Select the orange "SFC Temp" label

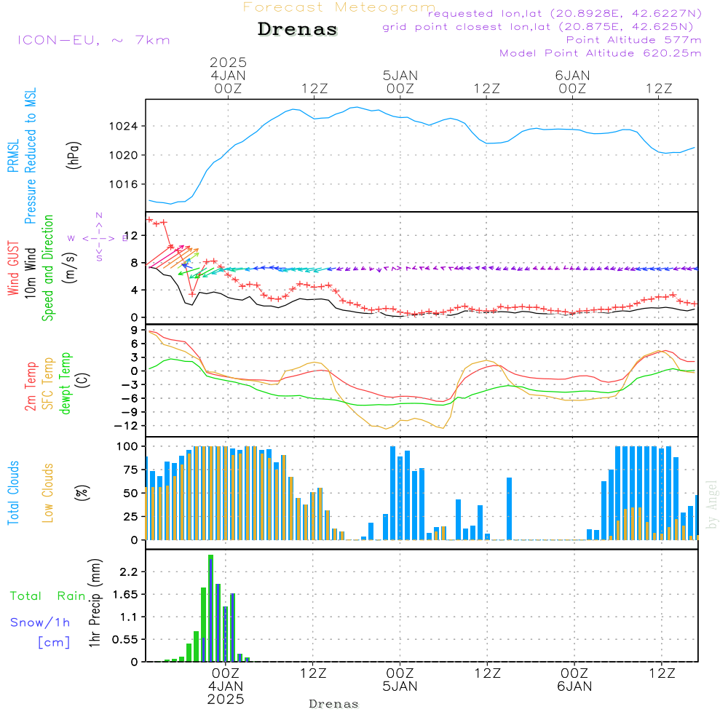[48, 384]
